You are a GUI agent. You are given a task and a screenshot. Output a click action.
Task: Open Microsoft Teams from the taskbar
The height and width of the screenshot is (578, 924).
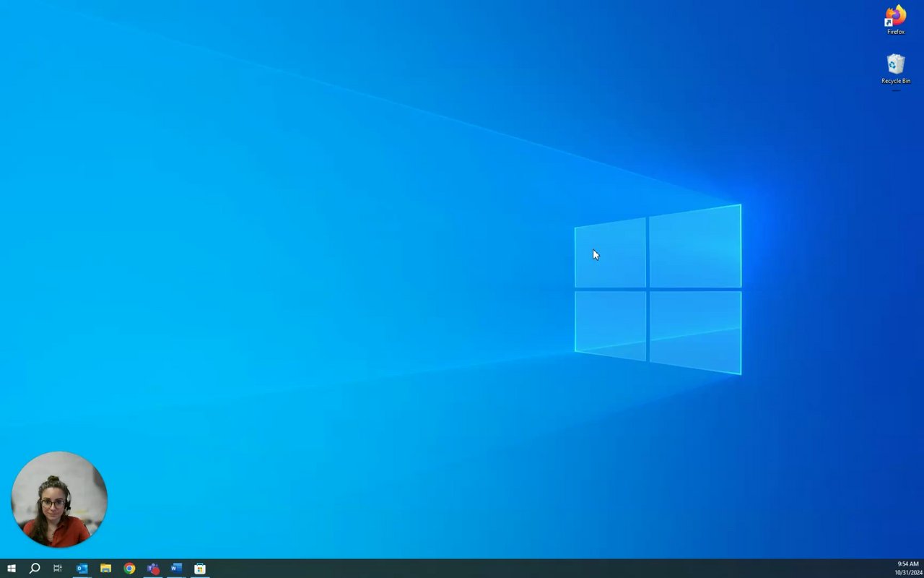pyautogui.click(x=153, y=569)
